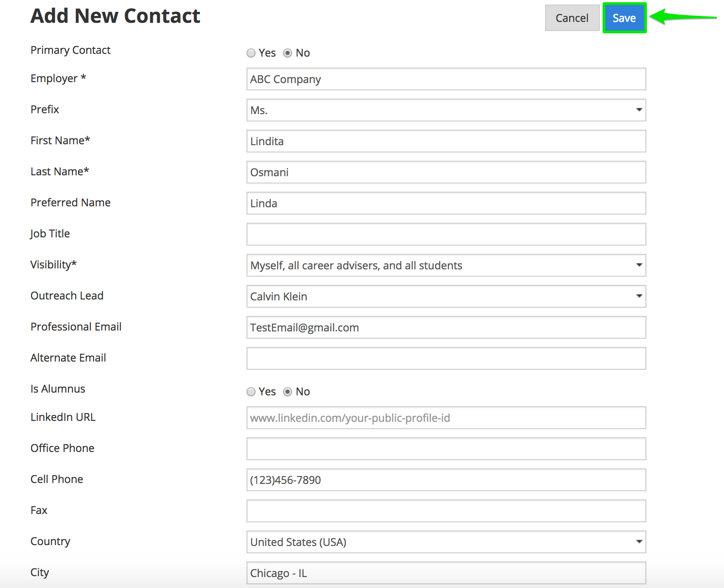Click the Employer field

pos(446,79)
